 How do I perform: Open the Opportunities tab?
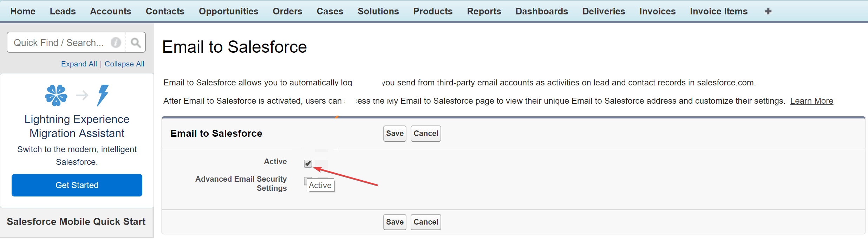[228, 11]
